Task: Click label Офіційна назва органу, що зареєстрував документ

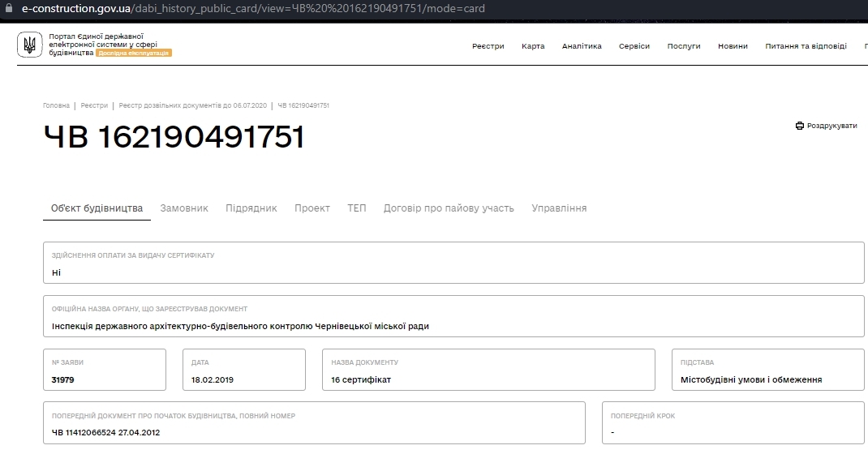Action: [149, 309]
